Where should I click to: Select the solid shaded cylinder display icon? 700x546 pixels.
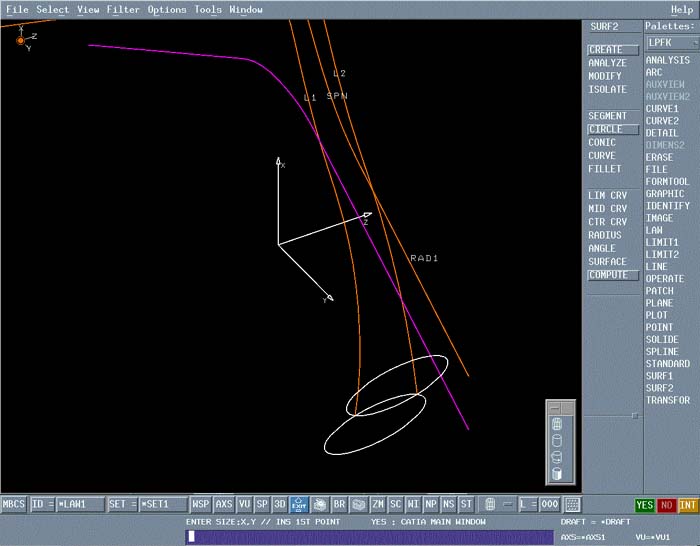(x=557, y=474)
